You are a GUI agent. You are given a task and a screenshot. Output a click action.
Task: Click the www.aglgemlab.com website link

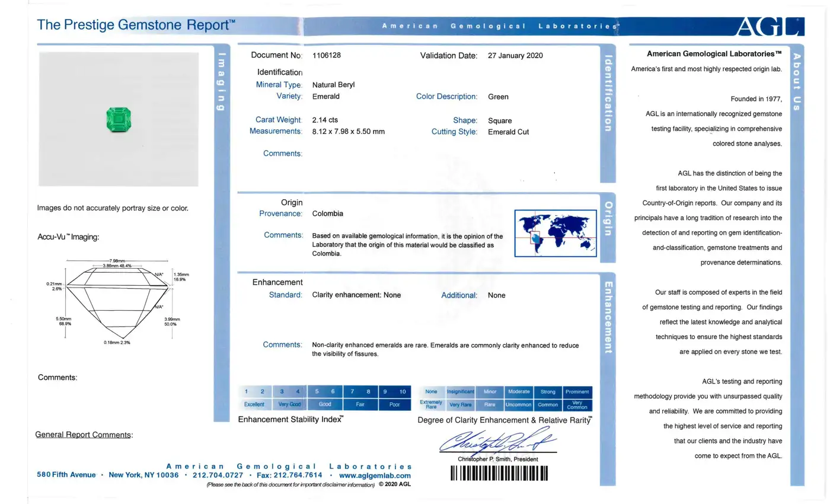(x=375, y=476)
